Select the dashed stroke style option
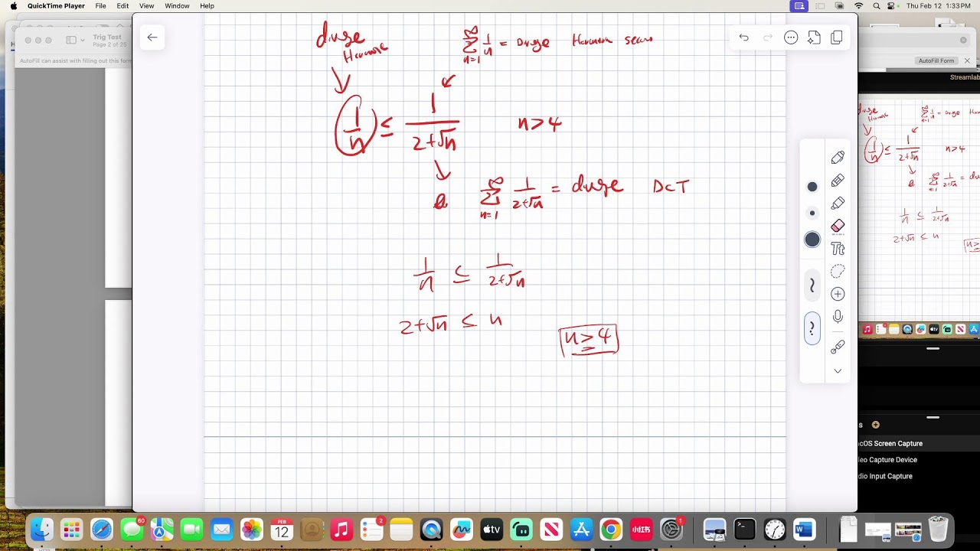 pyautogui.click(x=812, y=328)
